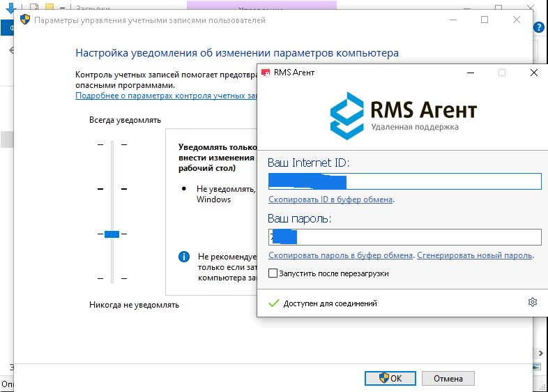The width and height of the screenshot is (548, 392).
Task: Click the background window scroll right arrow
Action: [x=540, y=354]
